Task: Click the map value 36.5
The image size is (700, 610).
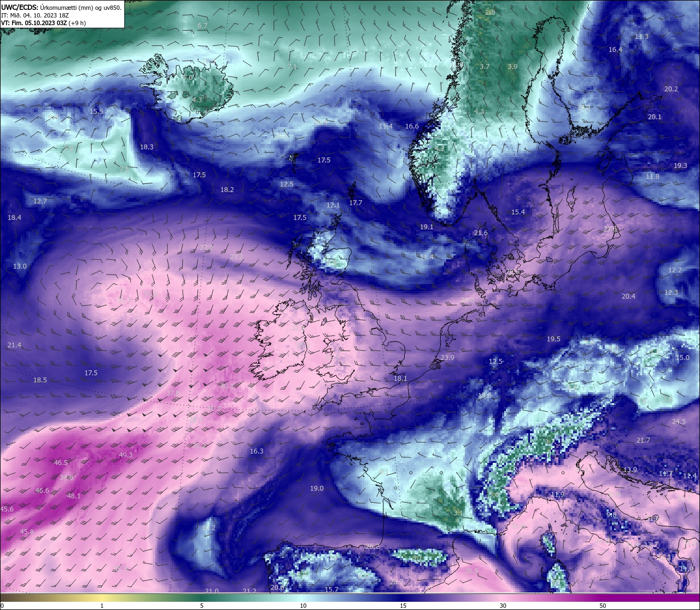Action: 471,571
